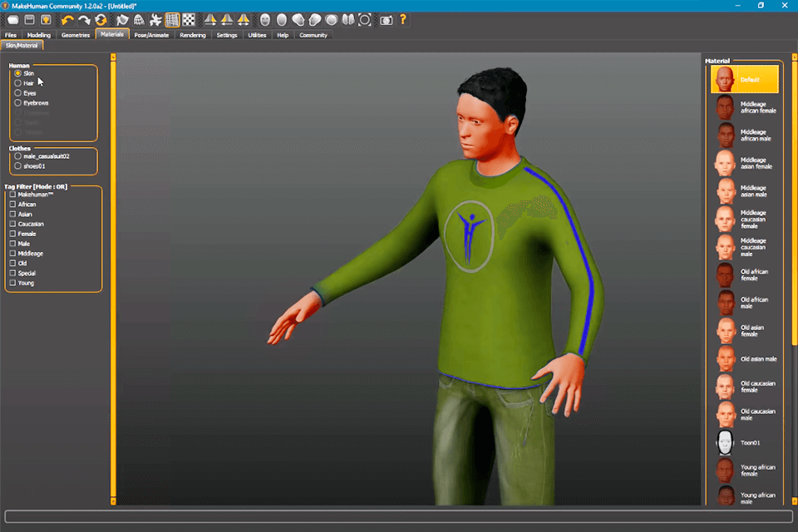Screen dimensions: 798x532
Task: Open the Settings tab
Action: pos(226,35)
